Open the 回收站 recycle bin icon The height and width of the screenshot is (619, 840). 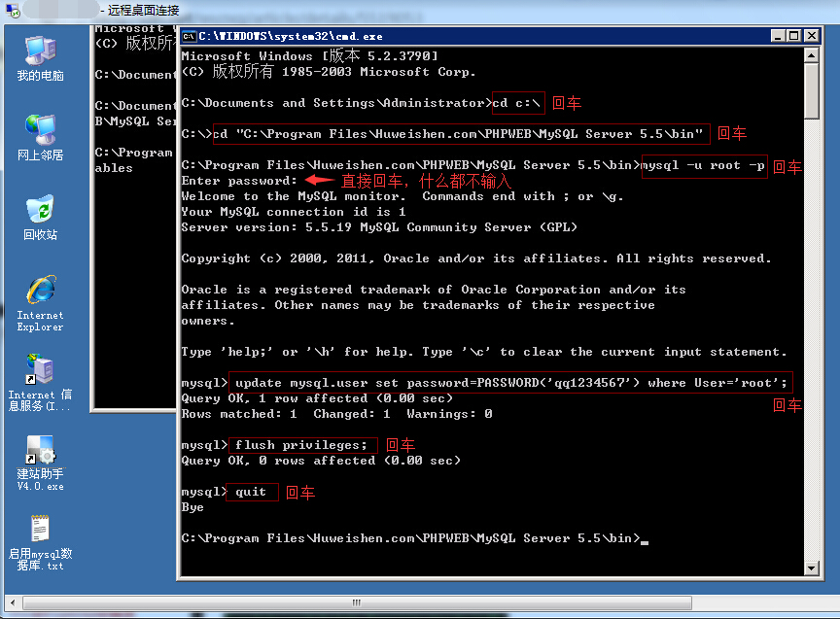click(x=40, y=218)
